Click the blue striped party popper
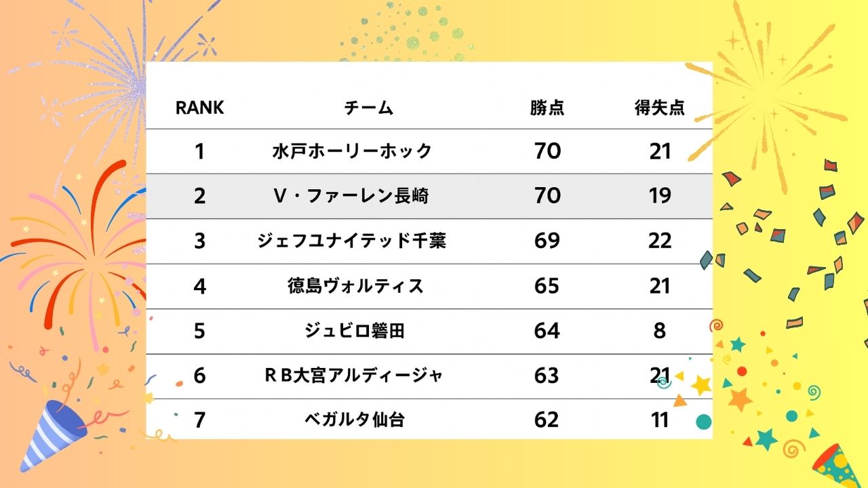The width and height of the screenshot is (868, 488). pos(54,432)
